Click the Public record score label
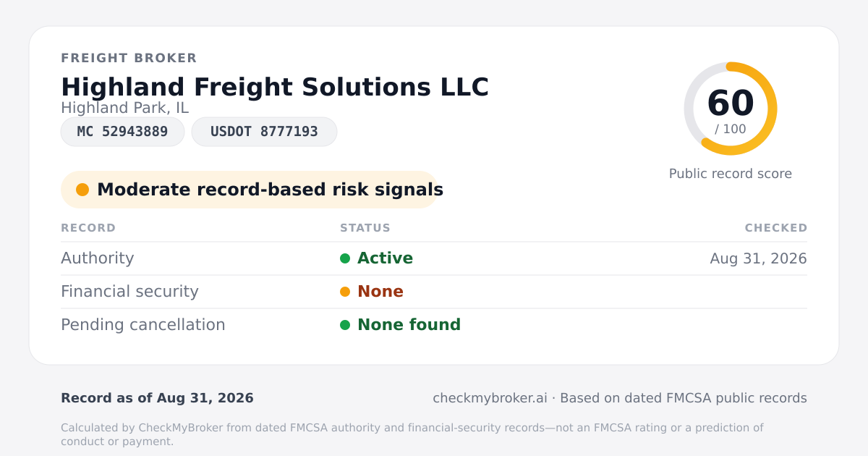Viewport: 868px width, 456px height. point(731,174)
